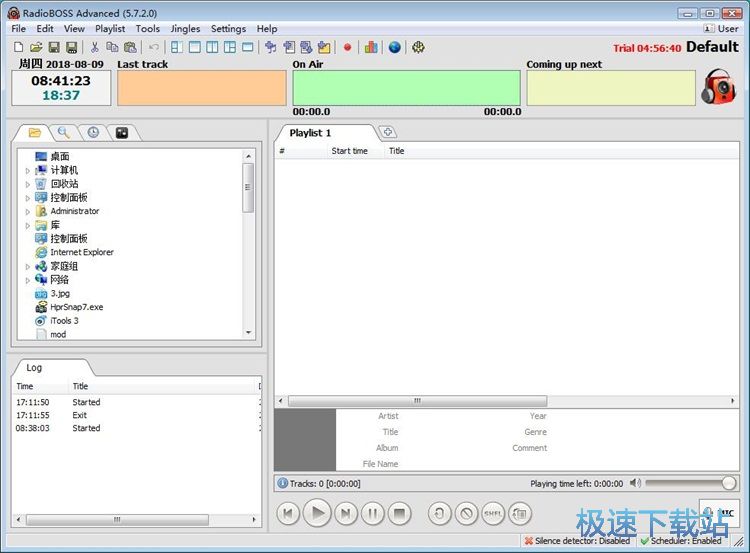This screenshot has width=750, height=553.
Task: Switch to the Playlist 1 tab
Action: click(310, 133)
